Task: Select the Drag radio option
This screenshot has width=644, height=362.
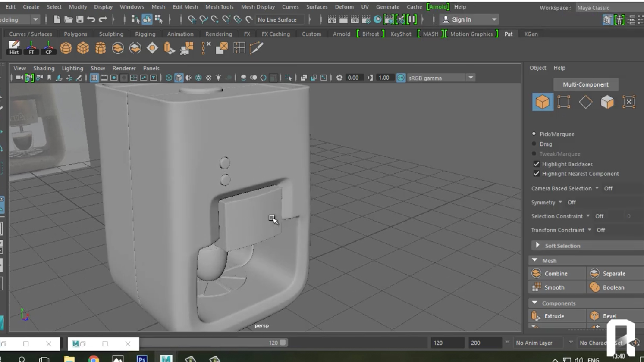Action: coord(534,144)
